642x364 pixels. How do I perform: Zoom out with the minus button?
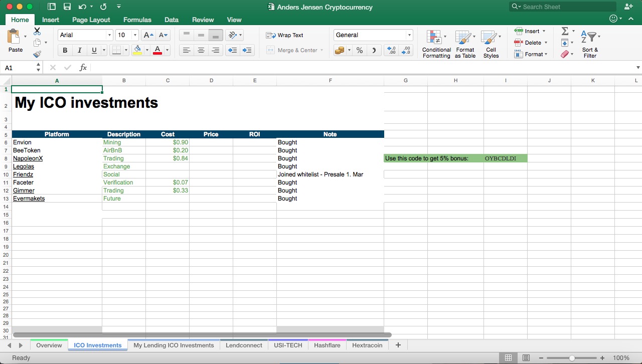click(x=541, y=358)
